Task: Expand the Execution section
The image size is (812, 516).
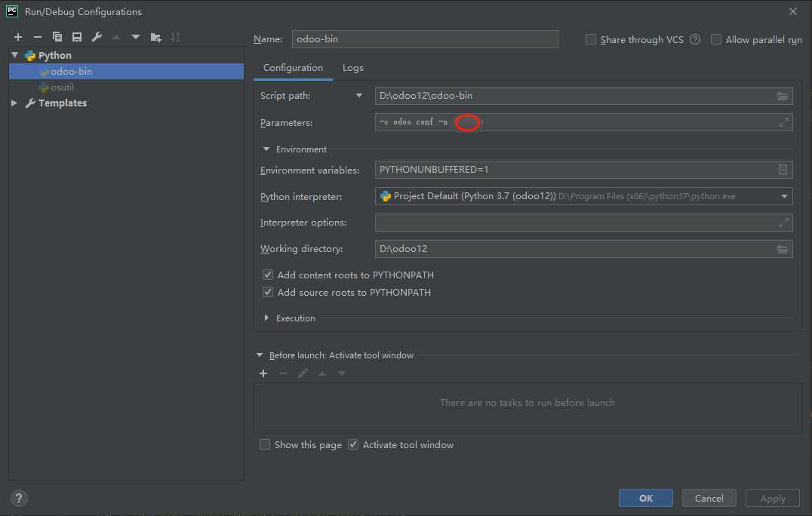Action: click(266, 318)
